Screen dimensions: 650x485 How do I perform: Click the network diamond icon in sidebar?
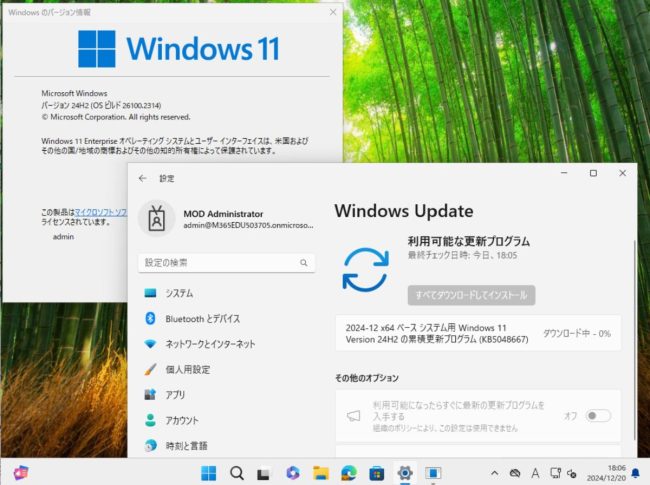click(x=150, y=344)
